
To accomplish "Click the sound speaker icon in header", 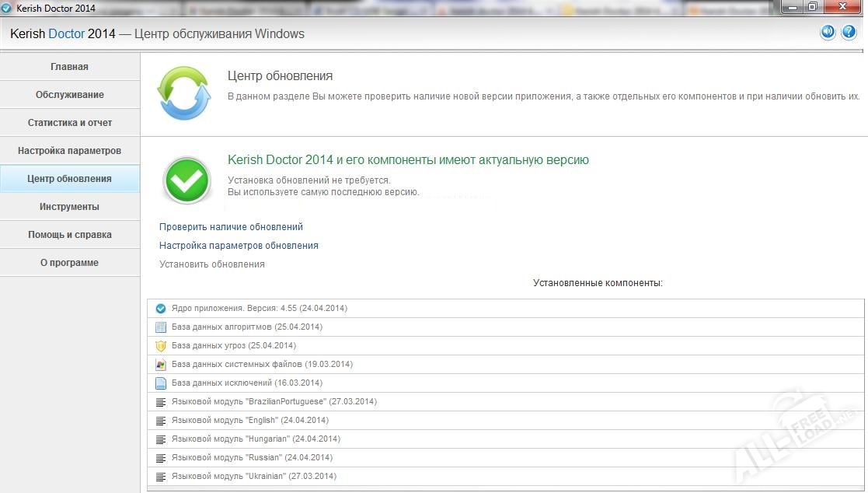I will [x=828, y=33].
